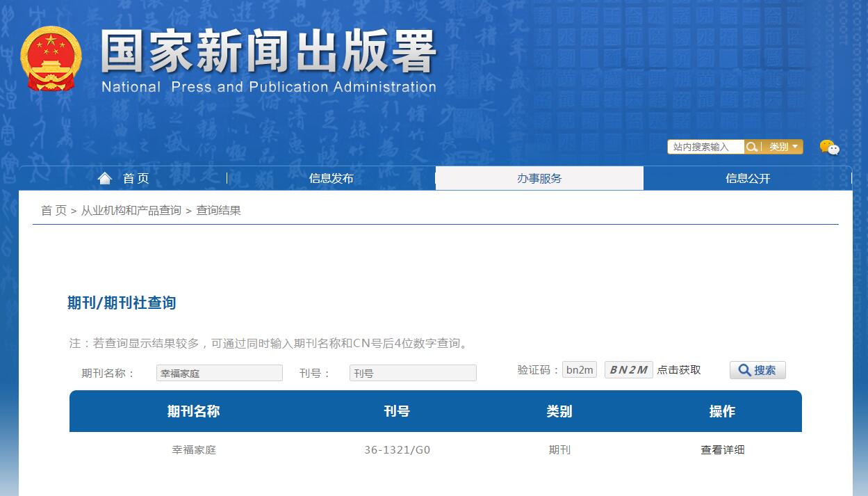Click the magnifier icon in the site search bar

pyautogui.click(x=752, y=147)
